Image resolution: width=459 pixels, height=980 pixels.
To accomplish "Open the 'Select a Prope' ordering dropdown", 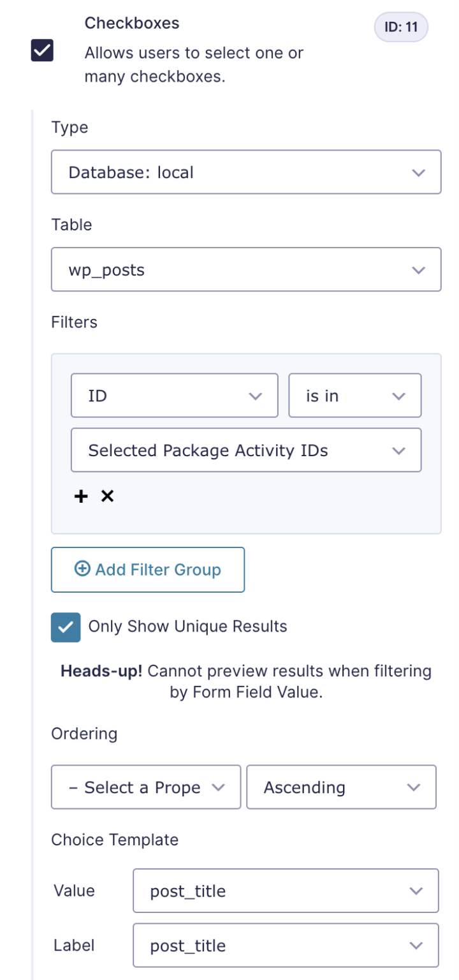I will click(x=145, y=787).
